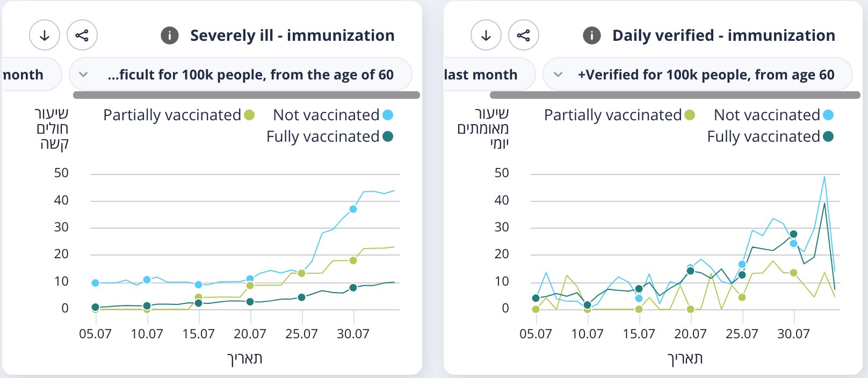The width and height of the screenshot is (868, 378).
Task: Click the 30.07 Fully vaccinated point in Daily verified chart
Action: tap(793, 234)
